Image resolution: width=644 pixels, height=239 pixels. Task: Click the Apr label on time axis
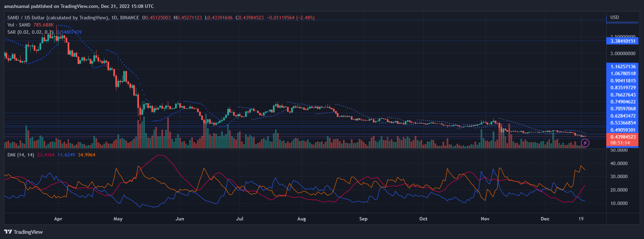click(x=58, y=219)
